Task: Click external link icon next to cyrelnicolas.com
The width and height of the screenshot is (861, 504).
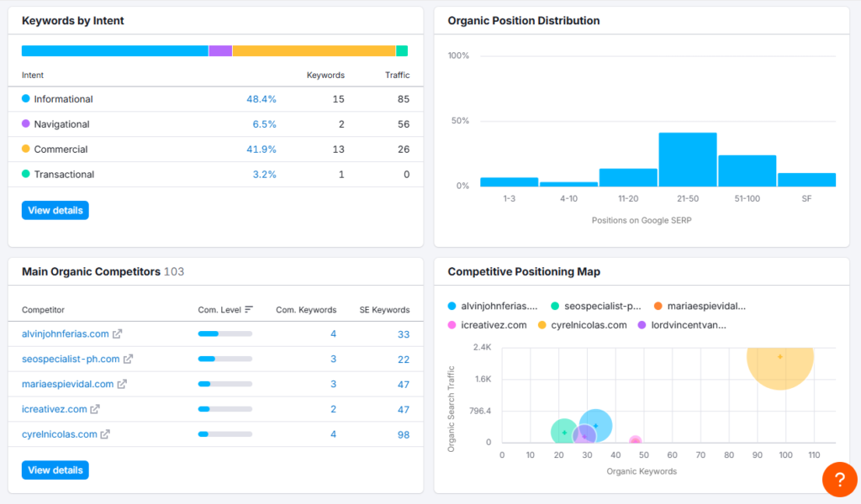Action: click(105, 434)
